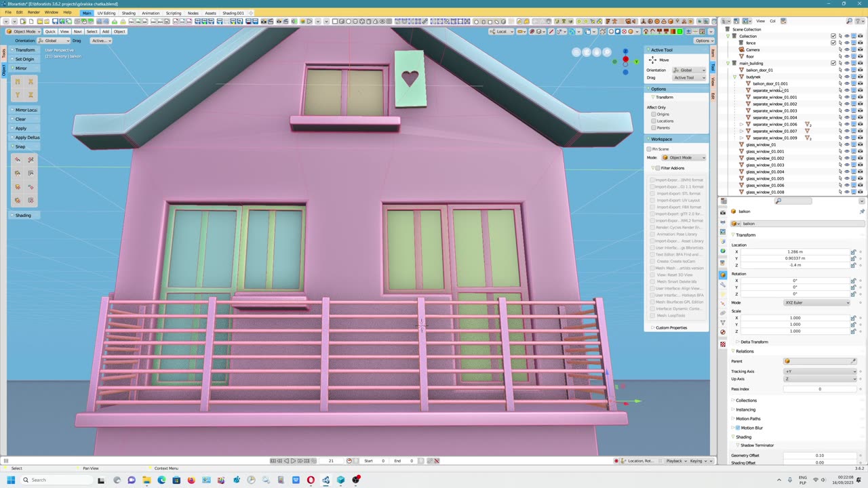The width and height of the screenshot is (868, 488).
Task: Click the outliner search magnifier icon
Action: coord(849,21)
